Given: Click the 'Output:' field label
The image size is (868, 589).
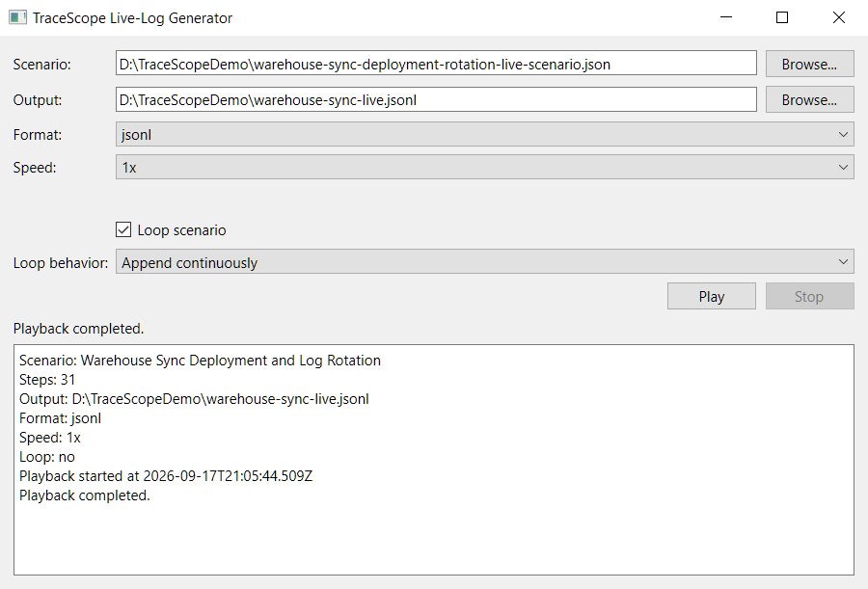Looking at the screenshot, I should pyautogui.click(x=38, y=100).
